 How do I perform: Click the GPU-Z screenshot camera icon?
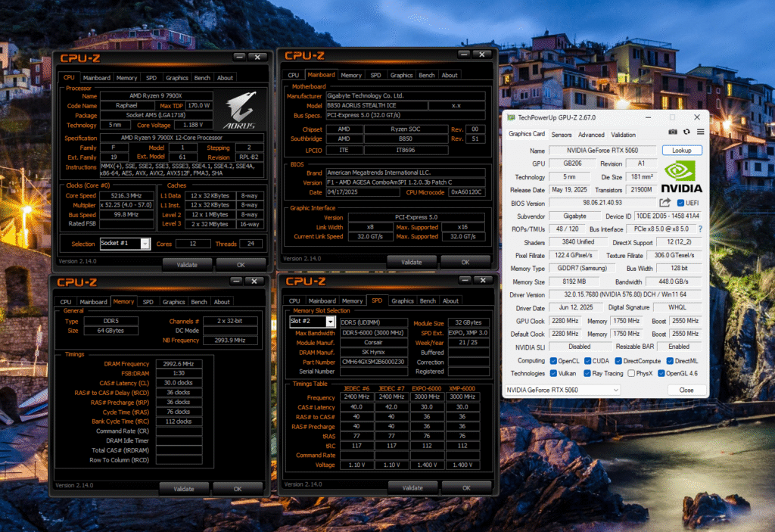point(674,132)
